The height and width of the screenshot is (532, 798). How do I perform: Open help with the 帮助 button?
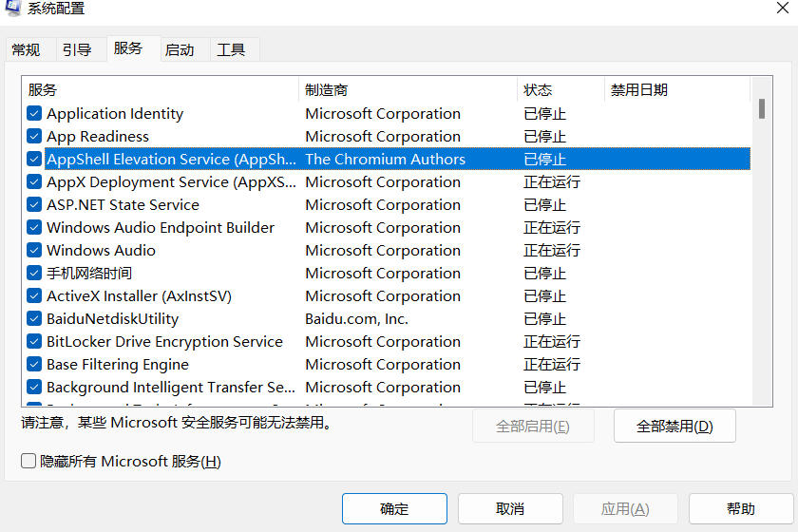pos(741,509)
